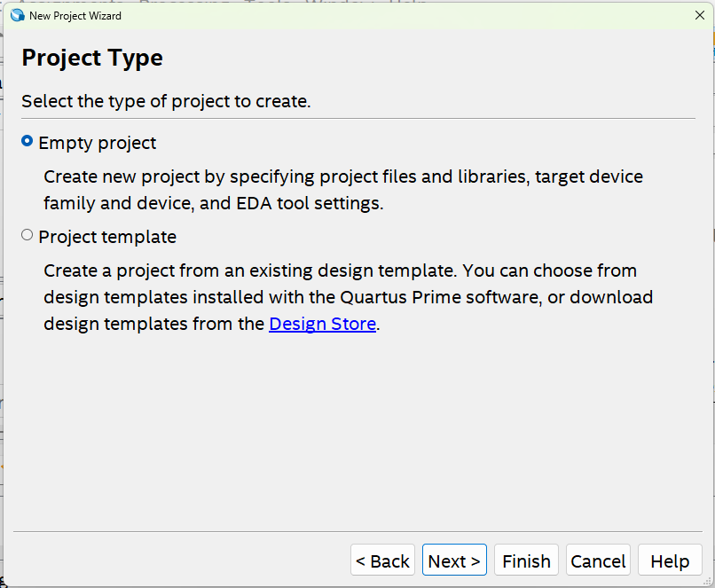This screenshot has width=715, height=588.
Task: Click the Project Type heading
Action: pyautogui.click(x=92, y=58)
